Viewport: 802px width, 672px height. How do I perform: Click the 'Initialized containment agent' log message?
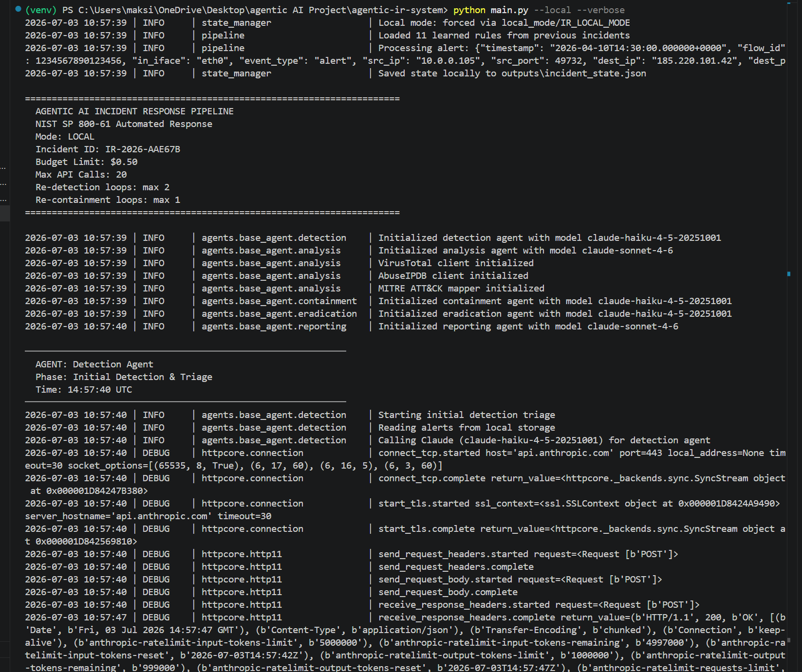click(x=555, y=301)
